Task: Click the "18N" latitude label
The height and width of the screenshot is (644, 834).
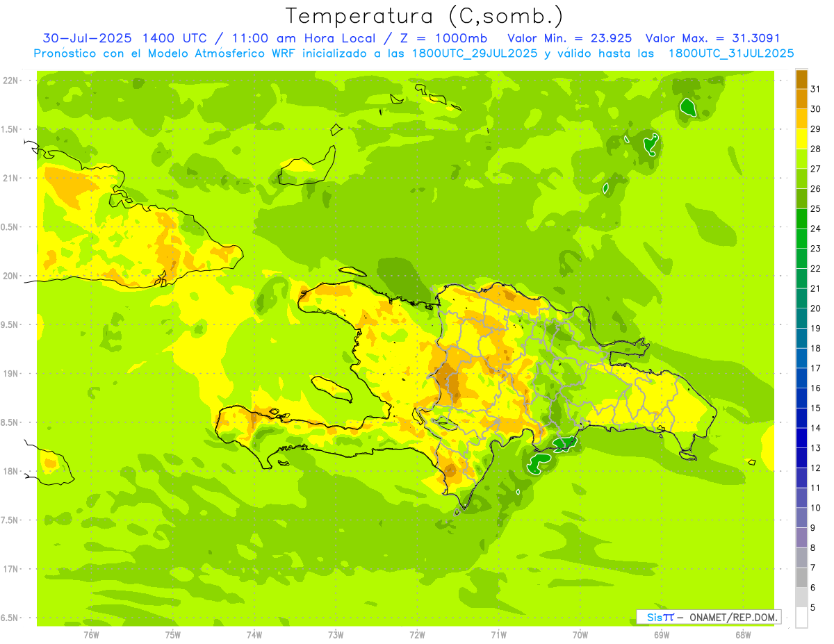Action: 10,471
